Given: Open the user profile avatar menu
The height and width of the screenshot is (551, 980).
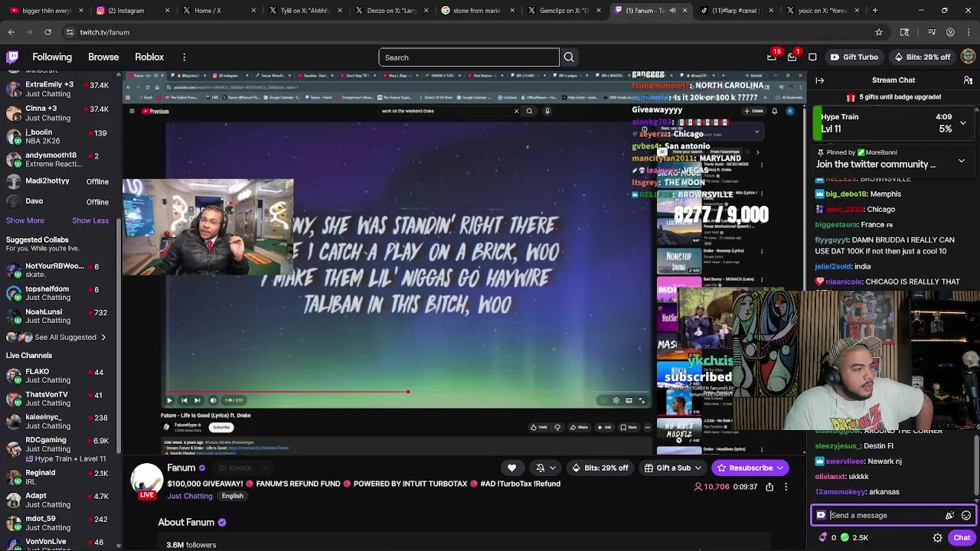Looking at the screenshot, I should pyautogui.click(x=969, y=57).
